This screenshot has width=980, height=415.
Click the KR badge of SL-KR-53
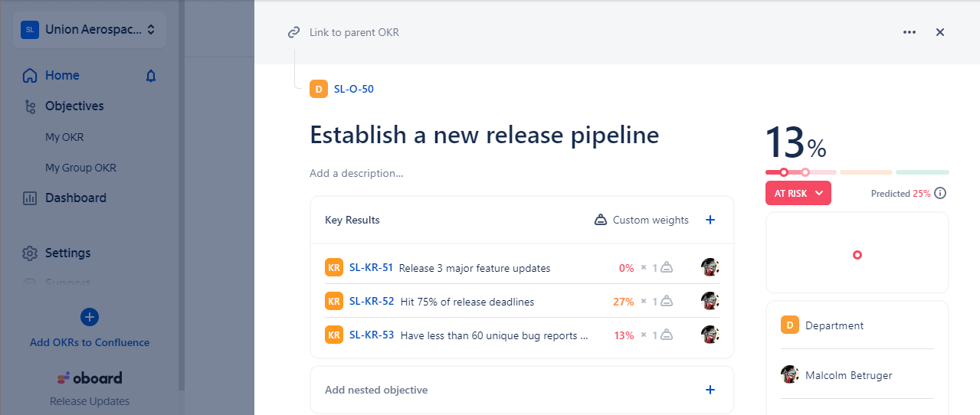click(334, 335)
